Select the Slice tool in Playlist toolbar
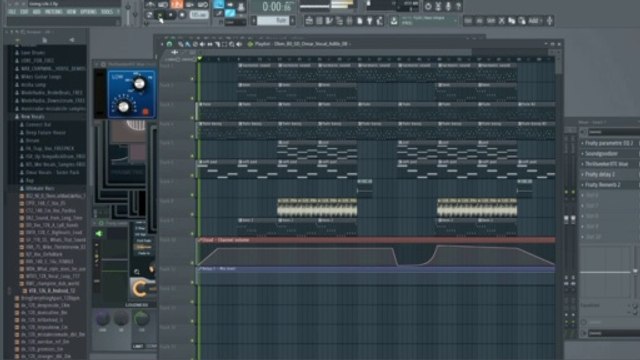The width and height of the screenshot is (640, 360). pyautogui.click(x=217, y=44)
